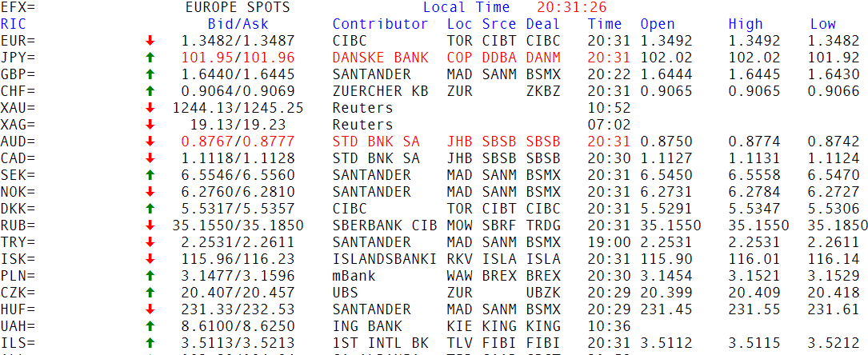
Task: Click the Low column header
Action: [823, 24]
